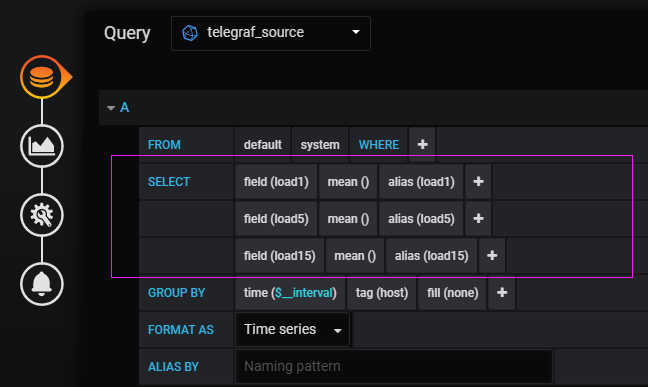The width and height of the screenshot is (648, 387).
Task: Open the telegraf_source data source dropdown
Action: point(271,33)
